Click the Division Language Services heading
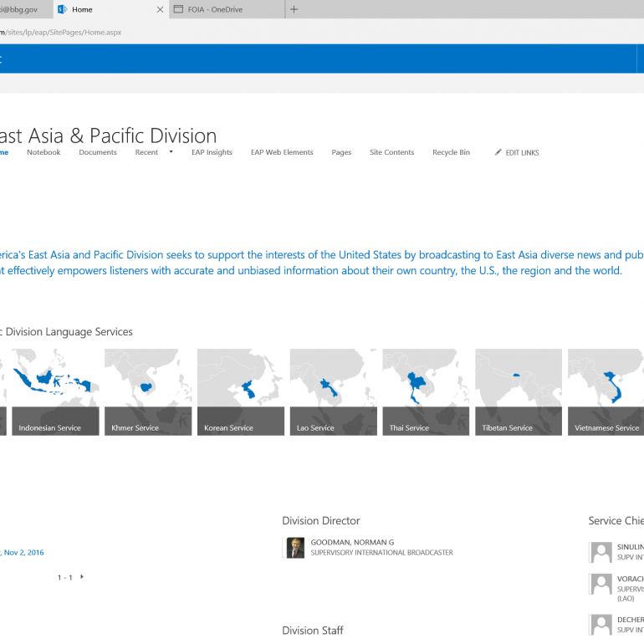This screenshot has height=644, width=644. point(67,332)
